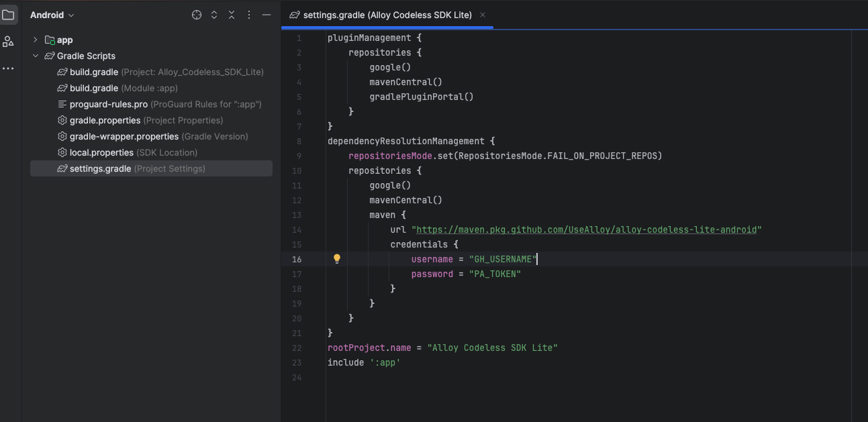Viewport: 868px width, 422px height.
Task: Click the username property on line 16
Action: pos(432,259)
